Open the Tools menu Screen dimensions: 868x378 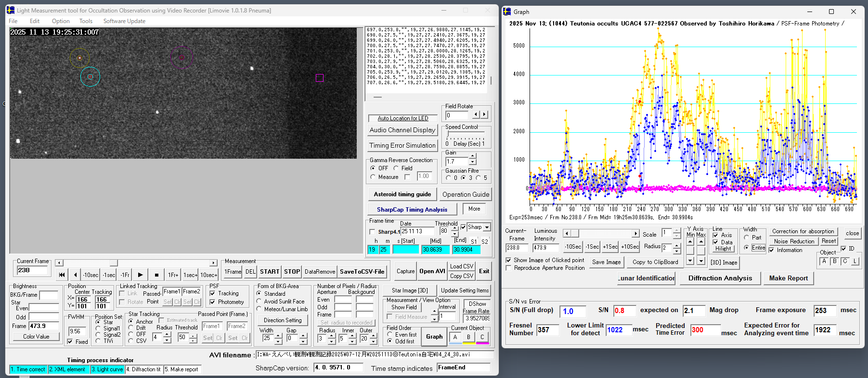pos(86,21)
